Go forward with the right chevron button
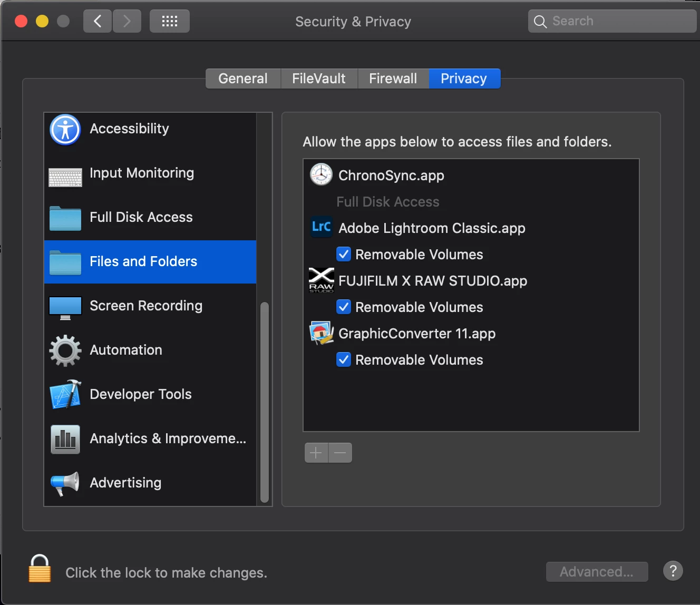 coord(127,21)
